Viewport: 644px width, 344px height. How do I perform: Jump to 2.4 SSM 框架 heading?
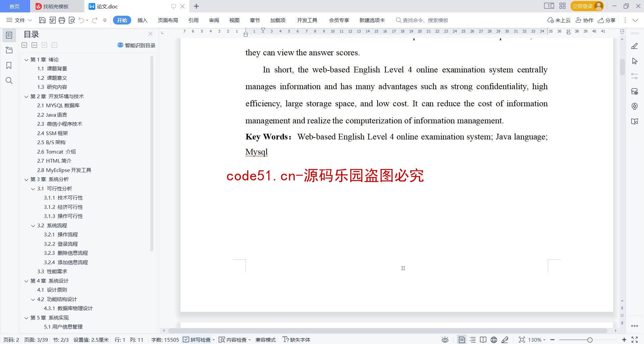point(52,133)
